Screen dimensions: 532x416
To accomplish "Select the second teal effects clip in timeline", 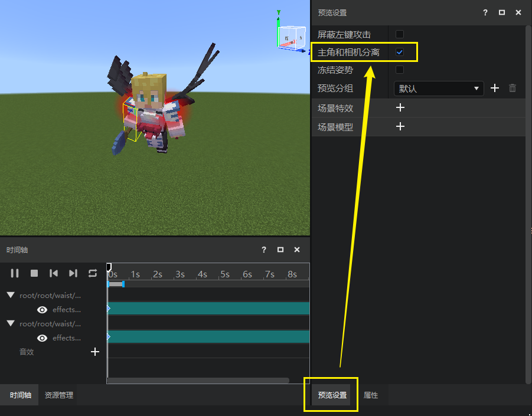I will (x=208, y=337).
